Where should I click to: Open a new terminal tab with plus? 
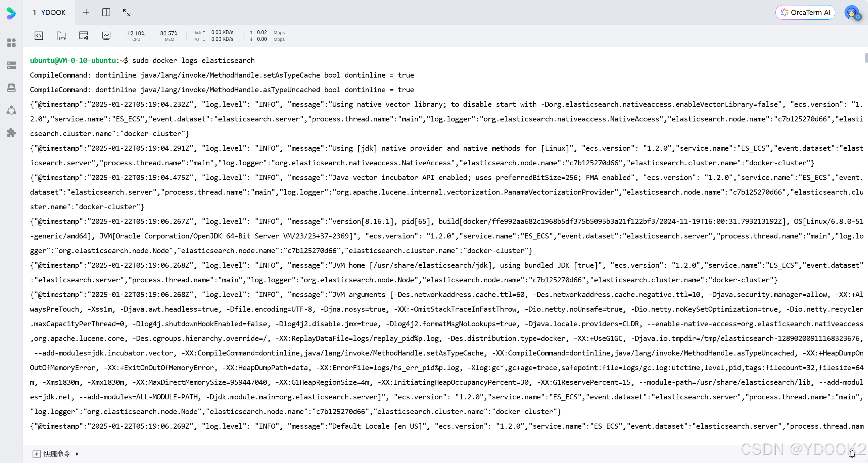pos(86,13)
